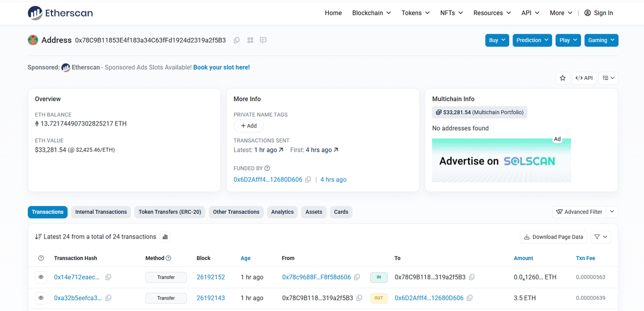Click the Method column help icon
This screenshot has height=311, width=644.
(169, 258)
